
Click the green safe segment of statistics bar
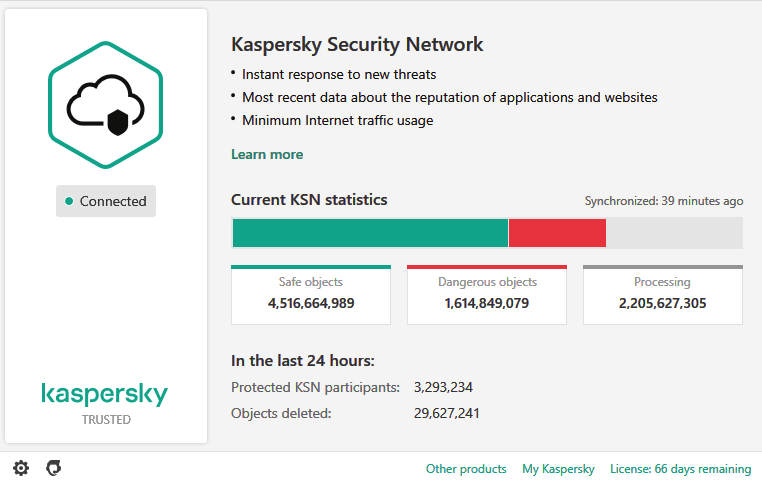tap(370, 233)
